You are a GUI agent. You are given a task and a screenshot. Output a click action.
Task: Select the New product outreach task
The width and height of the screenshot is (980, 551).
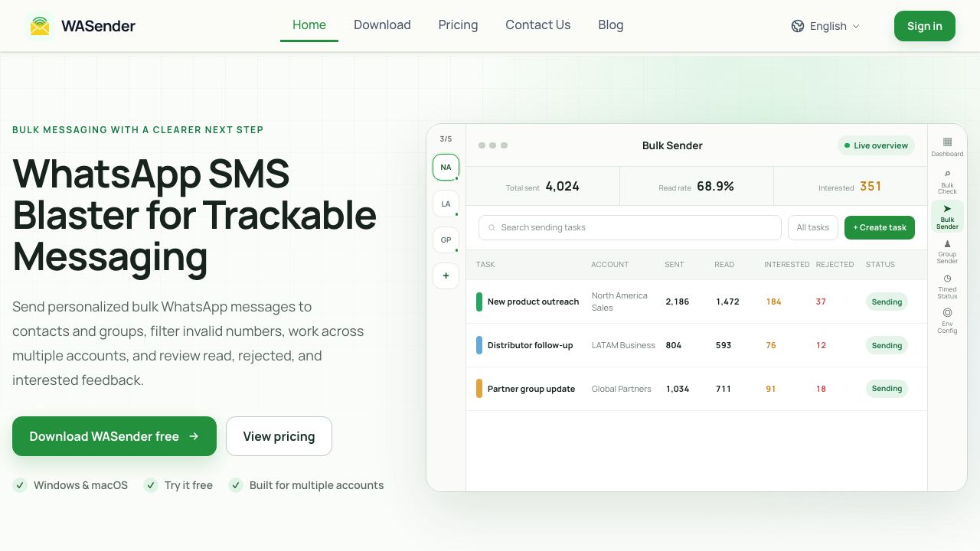[533, 302]
